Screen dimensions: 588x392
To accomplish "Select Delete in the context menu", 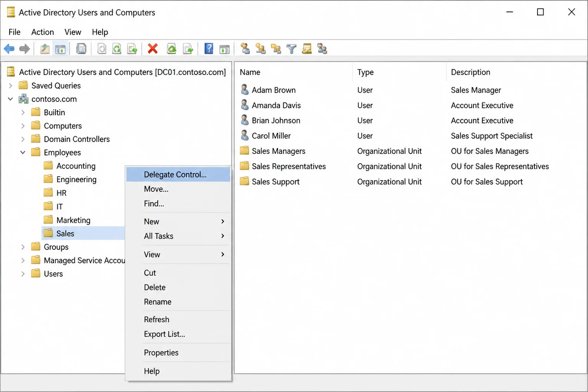I will tap(178, 287).
